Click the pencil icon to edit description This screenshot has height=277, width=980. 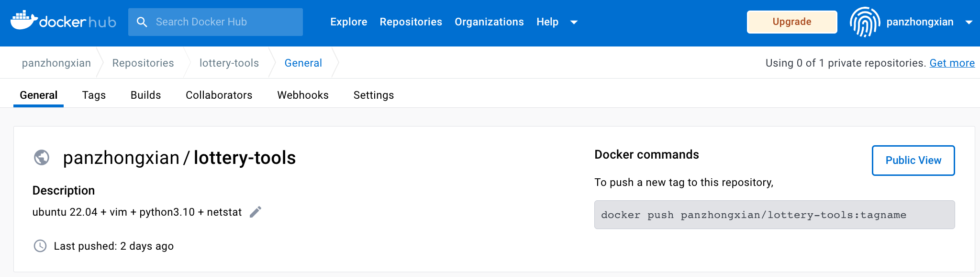pyautogui.click(x=256, y=212)
